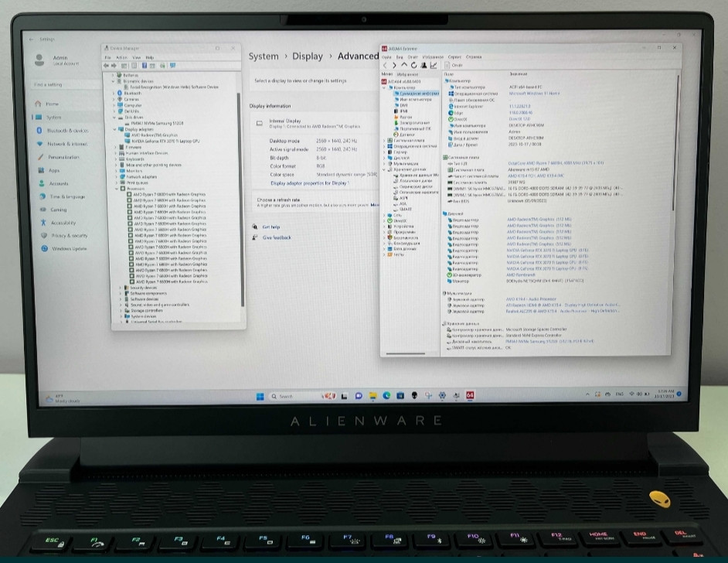Open the AIDA64 icon in the taskbar
Screen dimensions: 728x563
(x=470, y=395)
